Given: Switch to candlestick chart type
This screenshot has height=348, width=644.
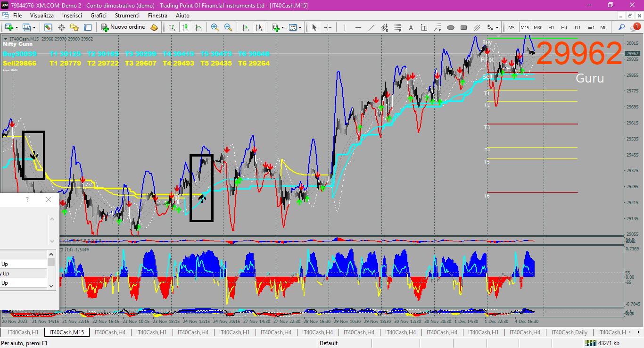Looking at the screenshot, I should coord(185,27).
